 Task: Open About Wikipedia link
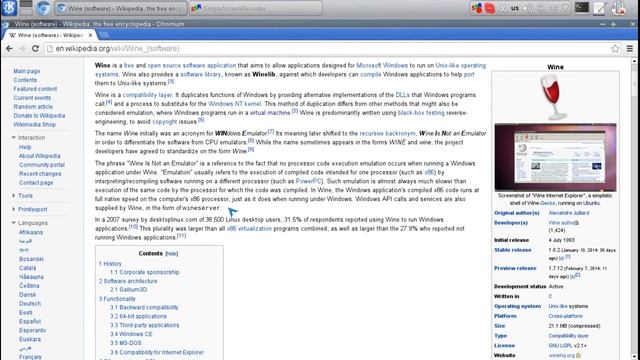coord(39,156)
